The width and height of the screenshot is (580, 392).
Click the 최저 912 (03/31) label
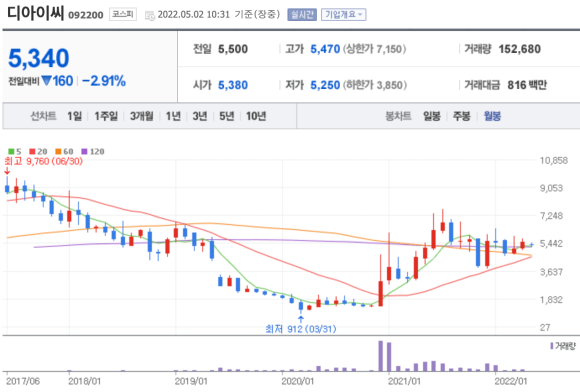pos(301,328)
